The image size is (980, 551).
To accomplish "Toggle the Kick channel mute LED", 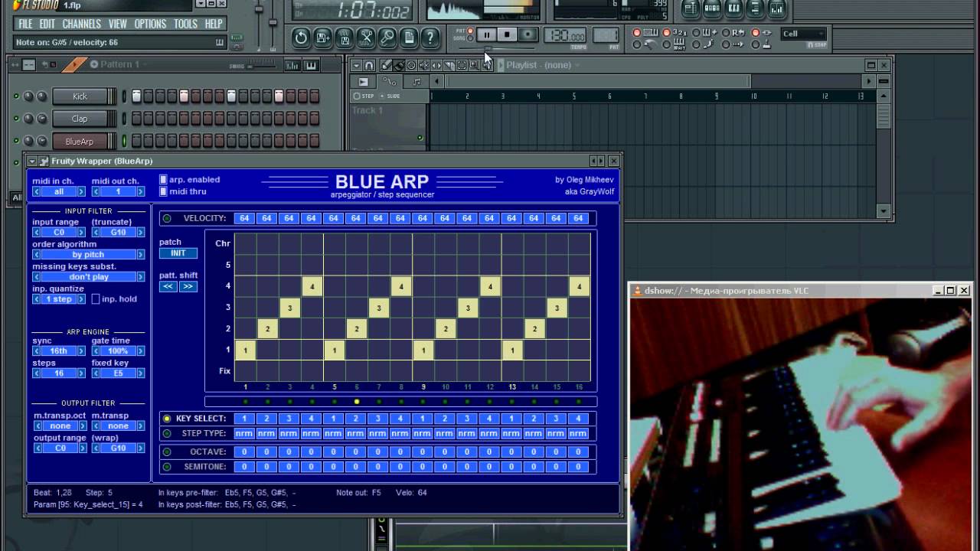I will (15, 96).
